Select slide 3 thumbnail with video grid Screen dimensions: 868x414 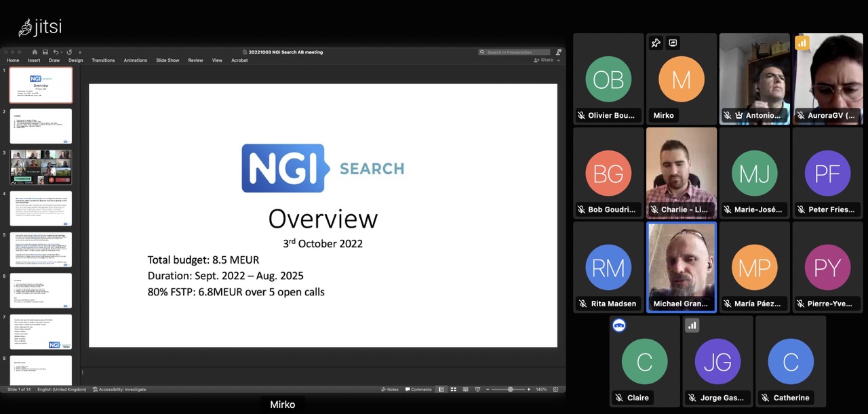point(41,167)
